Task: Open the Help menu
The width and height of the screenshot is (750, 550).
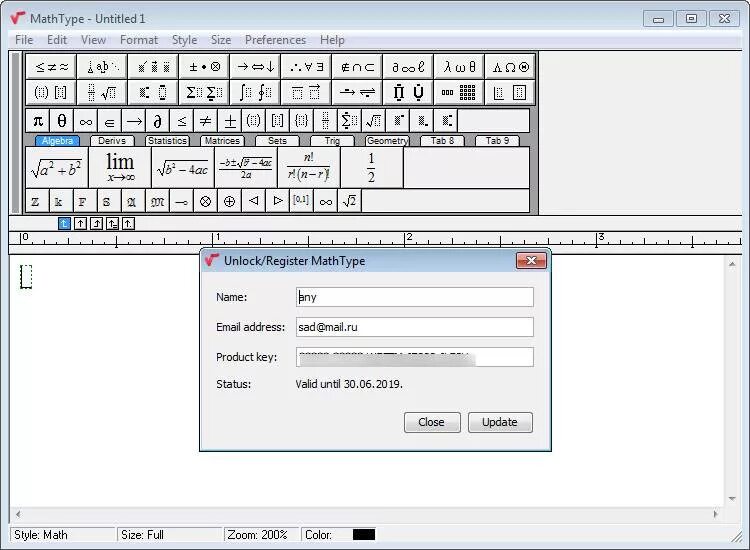Action: (x=332, y=40)
